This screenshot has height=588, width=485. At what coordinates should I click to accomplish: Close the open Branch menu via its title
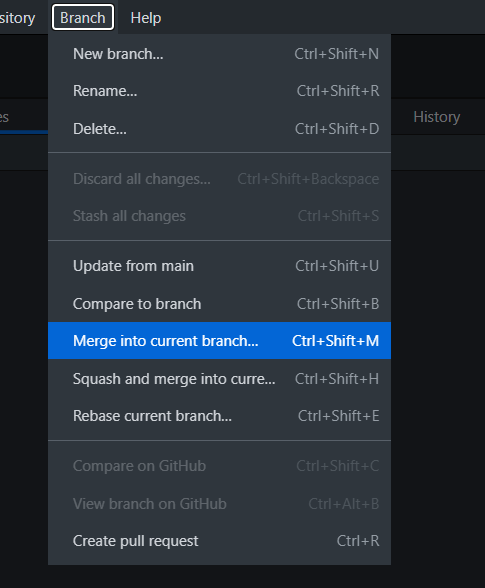[x=83, y=17]
